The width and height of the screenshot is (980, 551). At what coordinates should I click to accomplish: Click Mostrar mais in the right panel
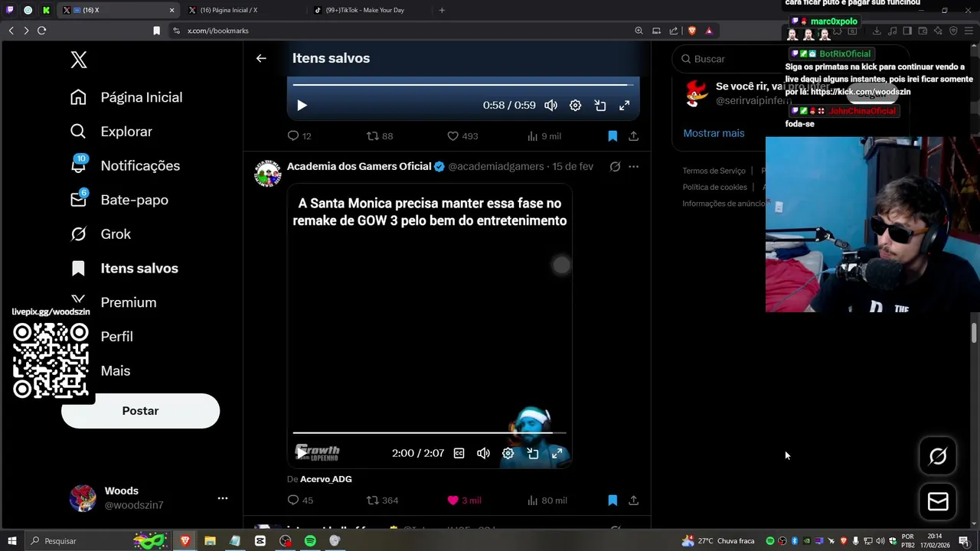[x=714, y=133]
